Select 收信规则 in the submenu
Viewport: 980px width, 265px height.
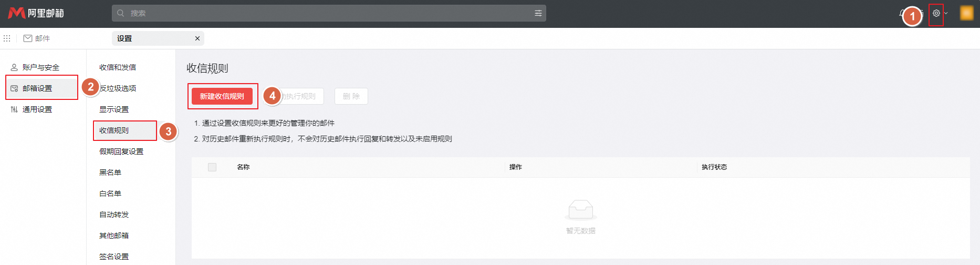(114, 130)
